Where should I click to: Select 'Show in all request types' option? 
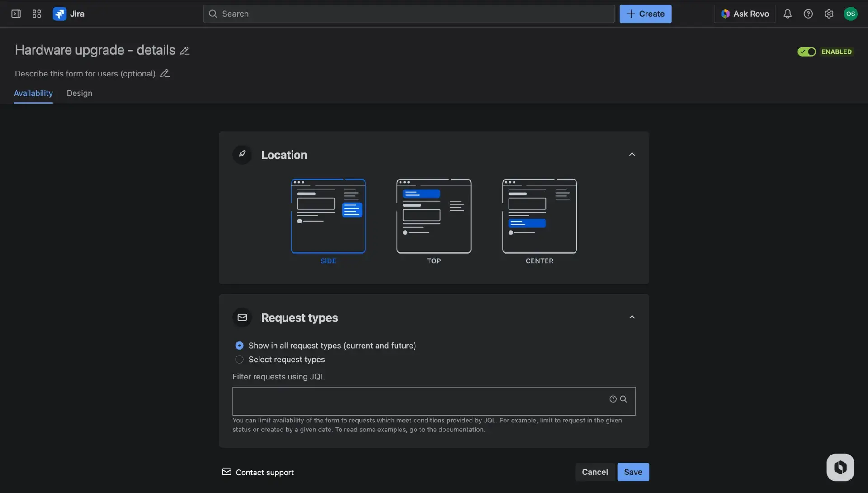pyautogui.click(x=239, y=345)
